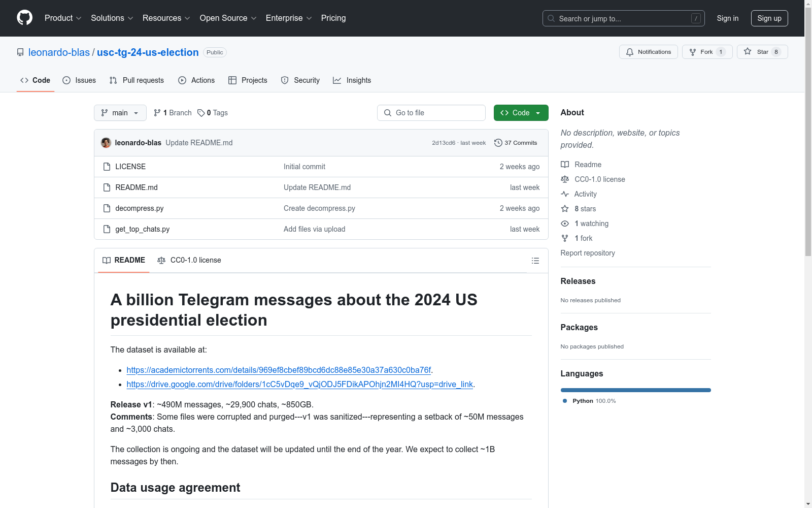Click the Sign up button
Image resolution: width=812 pixels, height=508 pixels.
[x=769, y=18]
